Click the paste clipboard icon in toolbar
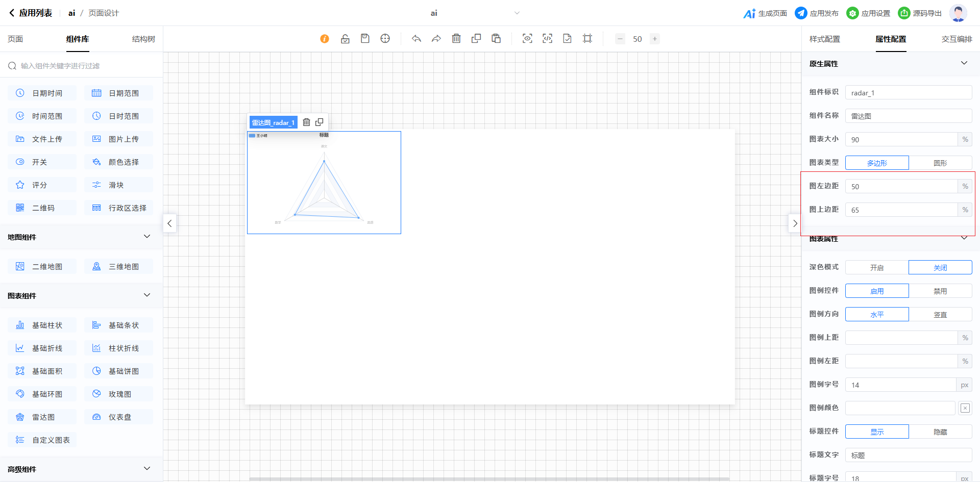 (496, 39)
